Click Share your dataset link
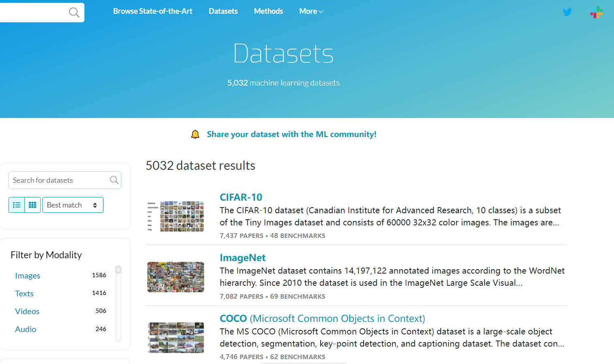 (291, 134)
